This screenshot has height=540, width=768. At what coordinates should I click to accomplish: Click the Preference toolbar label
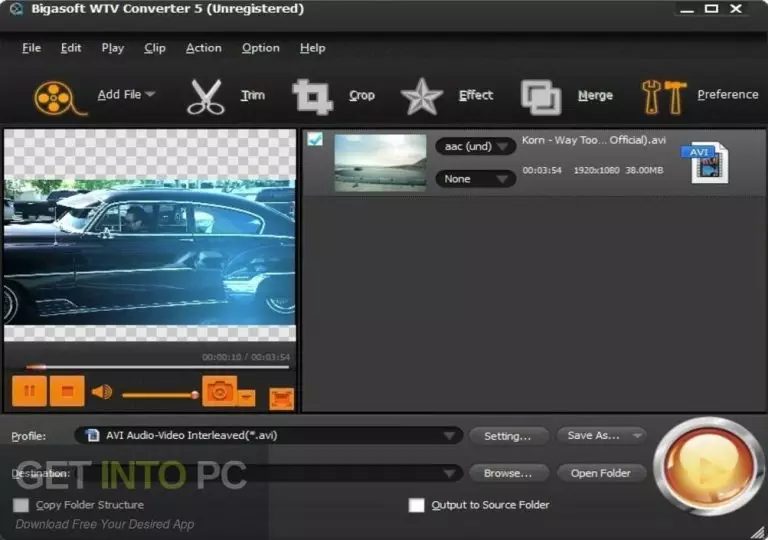[x=728, y=95]
